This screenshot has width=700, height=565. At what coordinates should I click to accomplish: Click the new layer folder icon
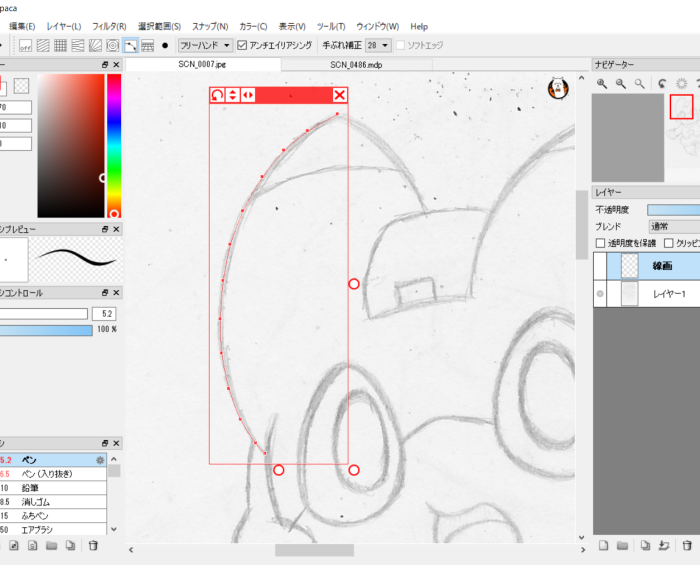pos(622,545)
